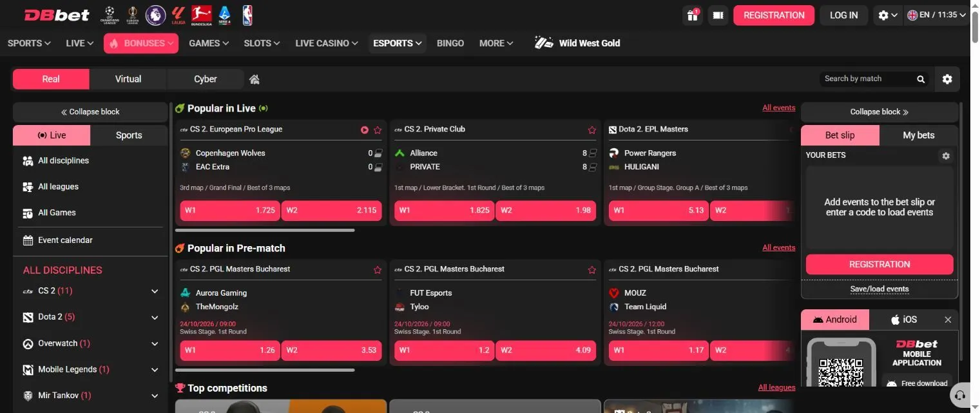
Task: Favorite the CS 2. Private Club match
Action: pos(592,130)
